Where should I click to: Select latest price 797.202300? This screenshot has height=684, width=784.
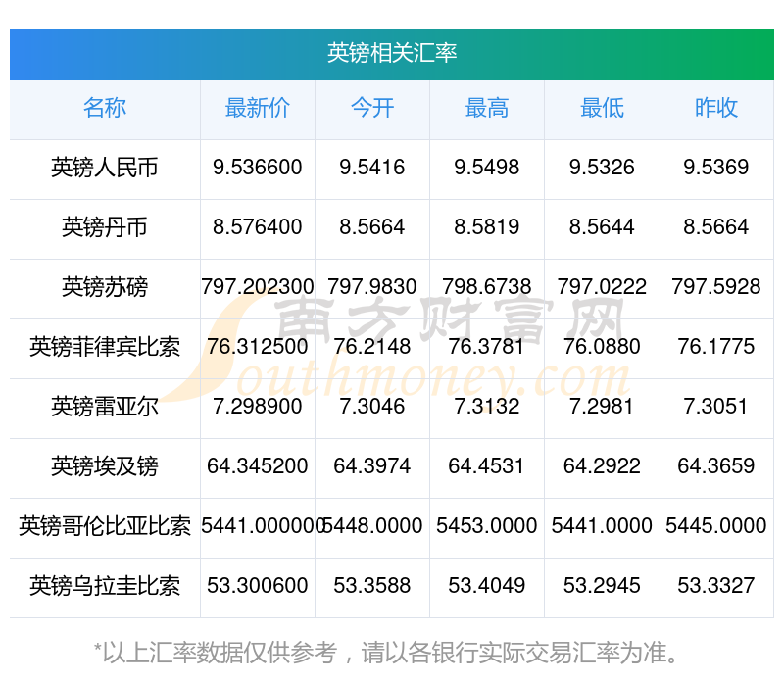[x=258, y=286]
